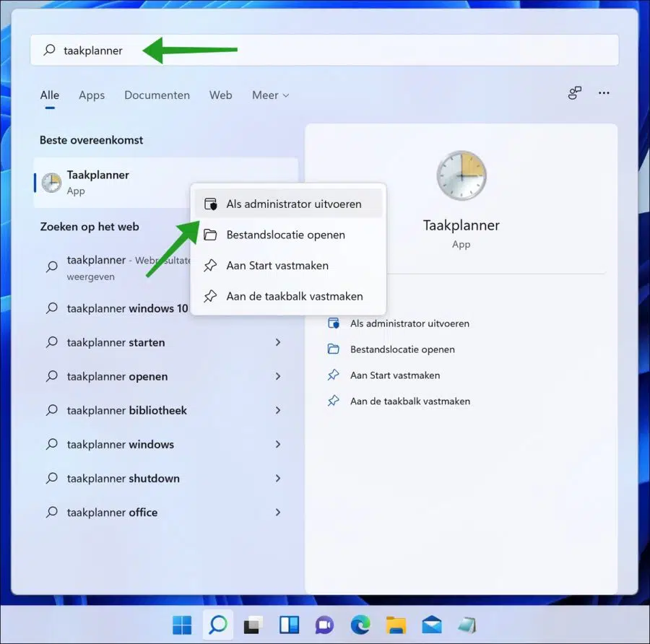Switch to the Documenten tab
The height and width of the screenshot is (644, 650).
click(x=157, y=95)
